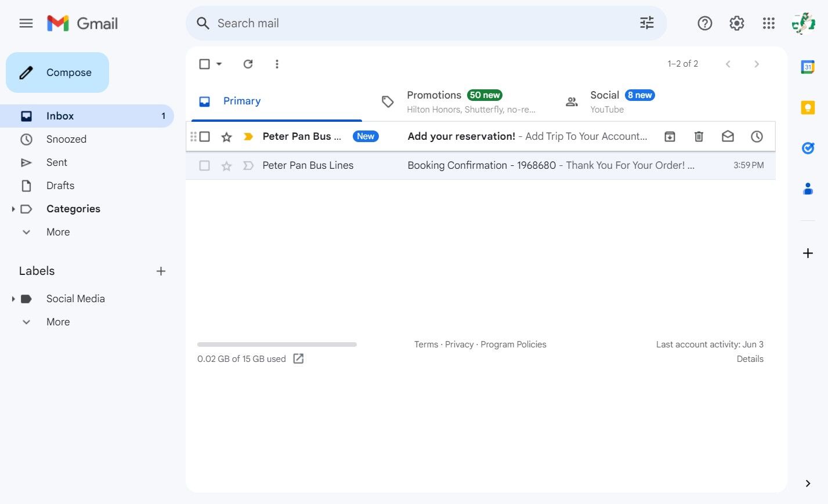The image size is (828, 504).
Task: Compose a new email
Action: [x=57, y=72]
